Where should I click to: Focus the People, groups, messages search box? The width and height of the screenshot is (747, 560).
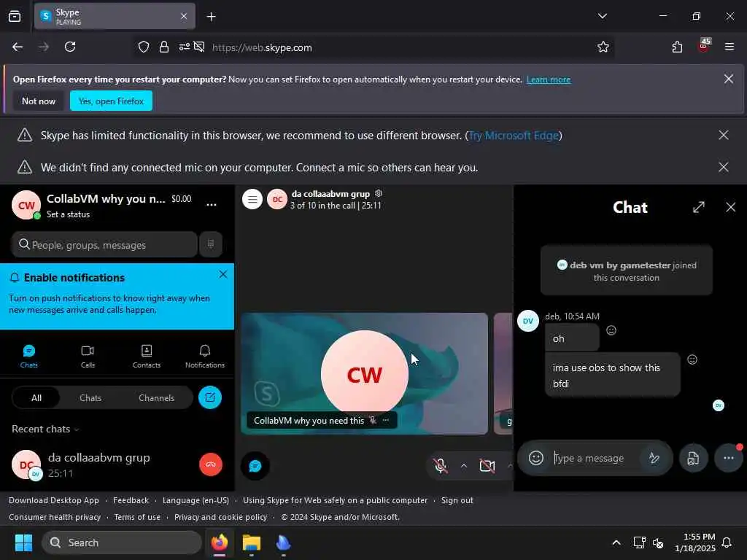click(104, 245)
